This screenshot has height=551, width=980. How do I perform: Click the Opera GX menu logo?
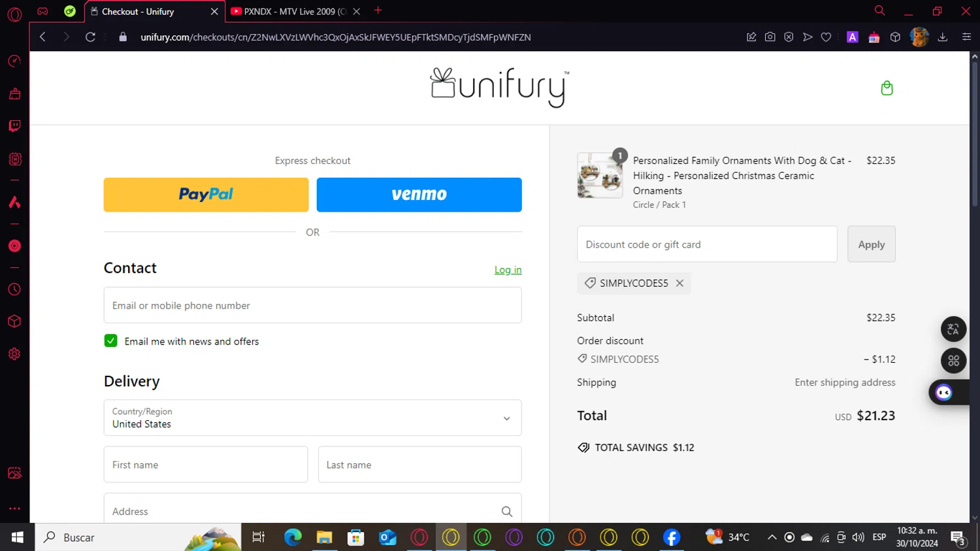click(x=14, y=14)
